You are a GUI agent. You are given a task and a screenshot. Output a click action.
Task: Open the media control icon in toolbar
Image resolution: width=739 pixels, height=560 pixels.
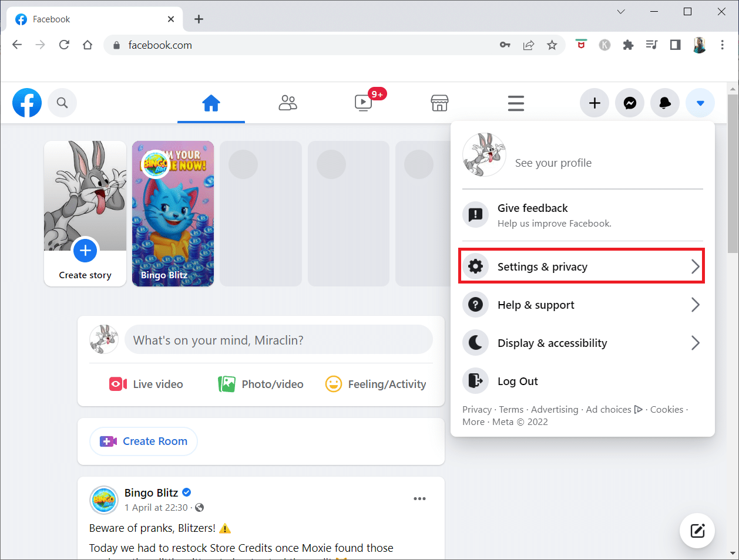[651, 45]
